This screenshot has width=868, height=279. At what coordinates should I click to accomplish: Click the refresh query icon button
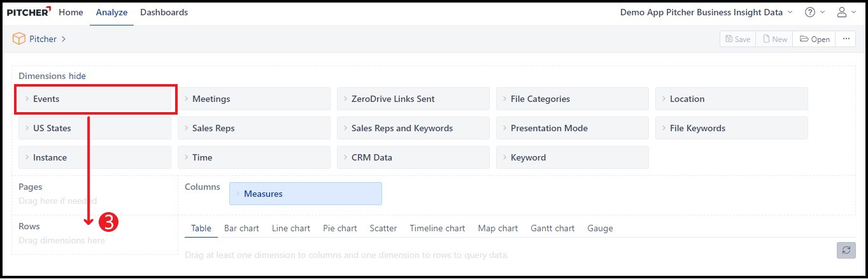846,250
